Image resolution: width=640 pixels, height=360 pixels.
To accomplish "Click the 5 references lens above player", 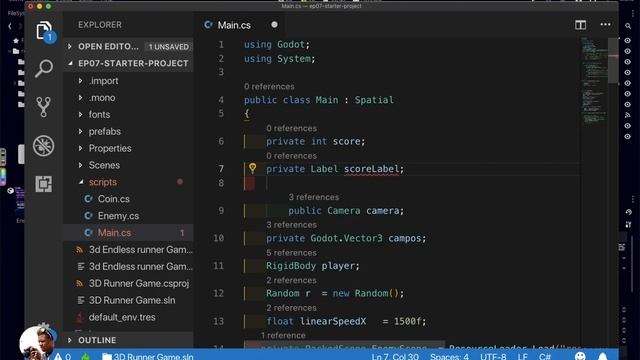I will coord(291,253).
